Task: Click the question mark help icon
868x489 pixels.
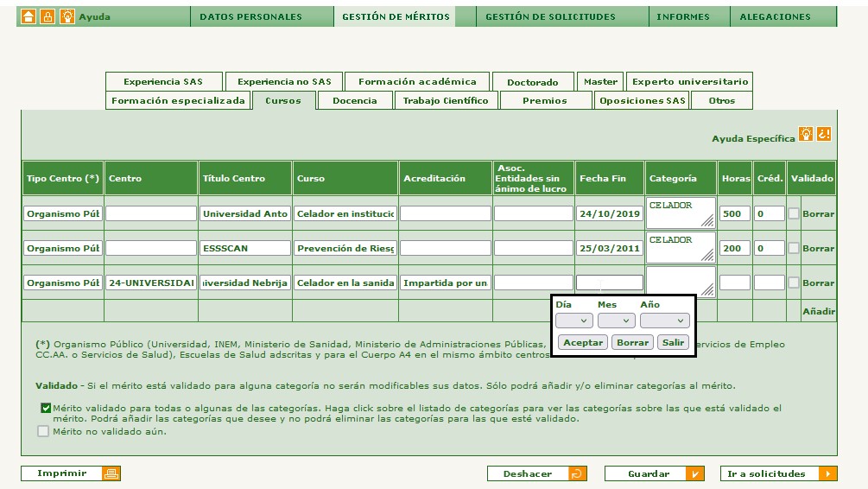Action: point(824,134)
